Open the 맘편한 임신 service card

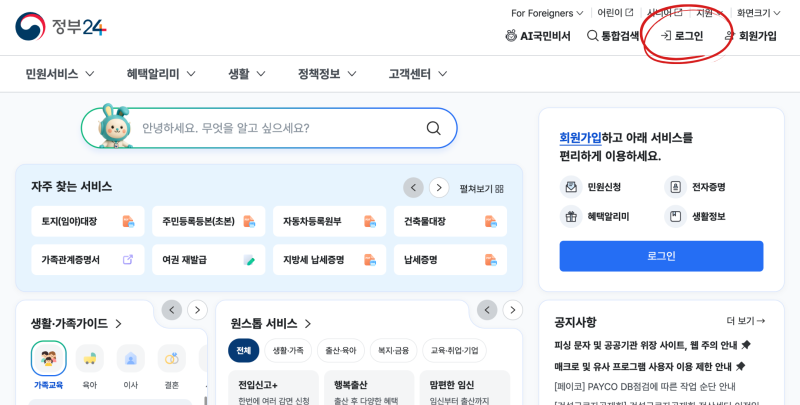click(x=465, y=388)
